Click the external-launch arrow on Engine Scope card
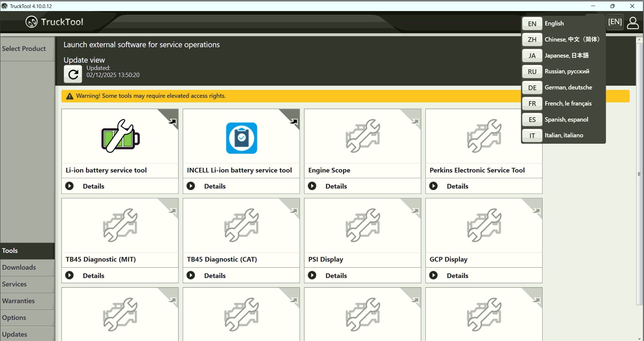Image resolution: width=644 pixels, height=341 pixels. (415, 122)
